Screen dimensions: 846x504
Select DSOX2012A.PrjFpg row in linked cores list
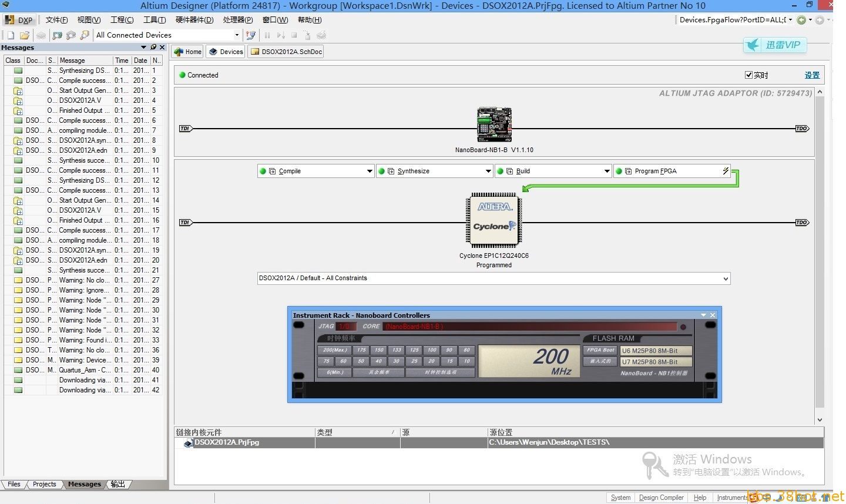click(227, 443)
